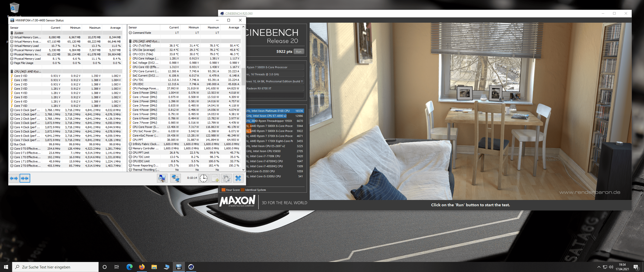This screenshot has width=644, height=272.
Task: Select Intel Core i5-5300U ranking row
Action: 275,176
